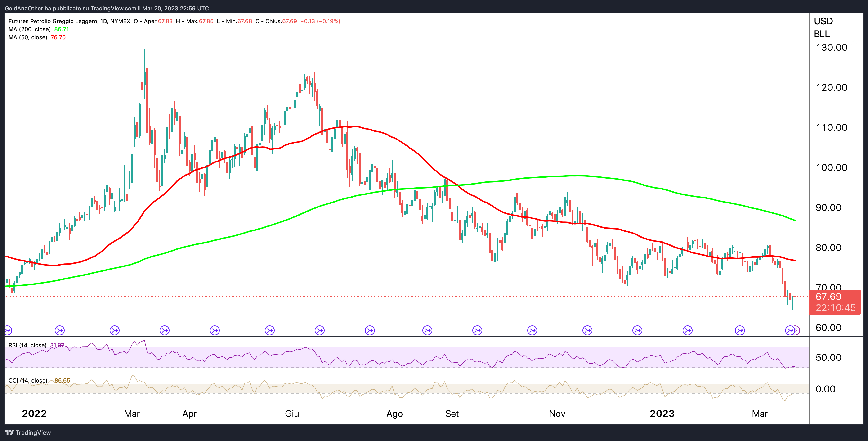Select the MA (200, close) legend entry
868x441 pixels.
click(30, 29)
